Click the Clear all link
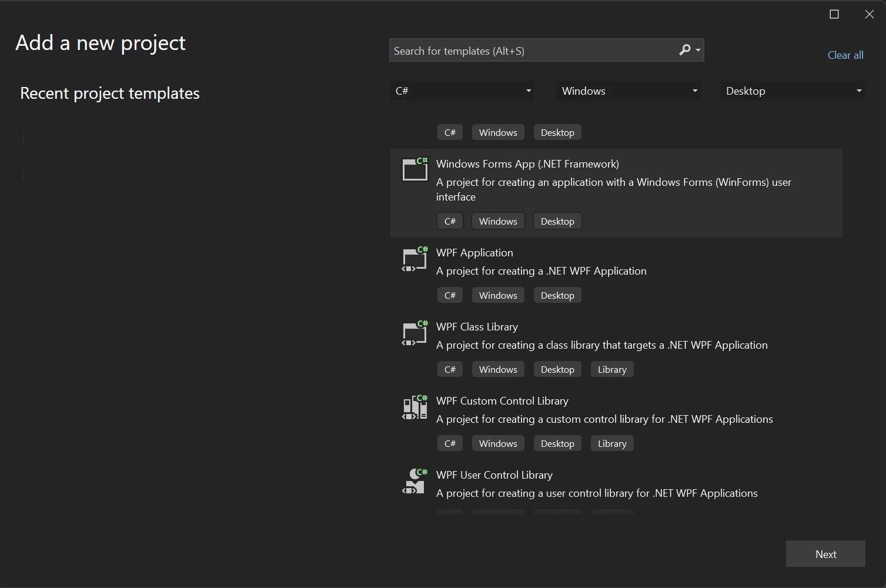This screenshot has height=588, width=886. click(x=845, y=55)
